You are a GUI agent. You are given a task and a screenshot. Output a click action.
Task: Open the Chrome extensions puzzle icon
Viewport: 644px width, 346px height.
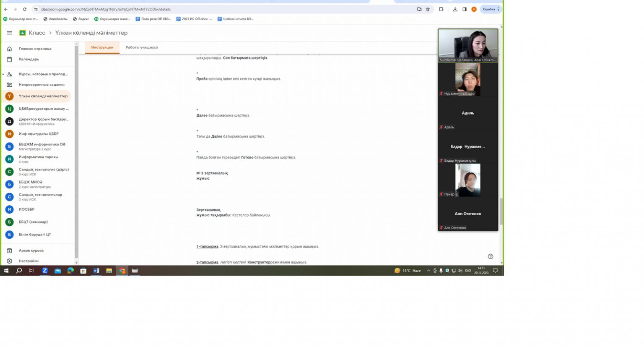click(441, 9)
